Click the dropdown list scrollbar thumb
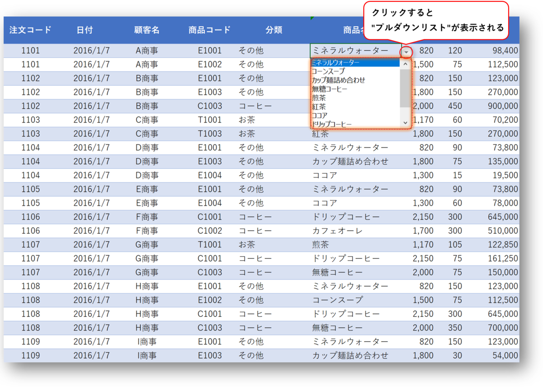 pyautogui.click(x=405, y=86)
